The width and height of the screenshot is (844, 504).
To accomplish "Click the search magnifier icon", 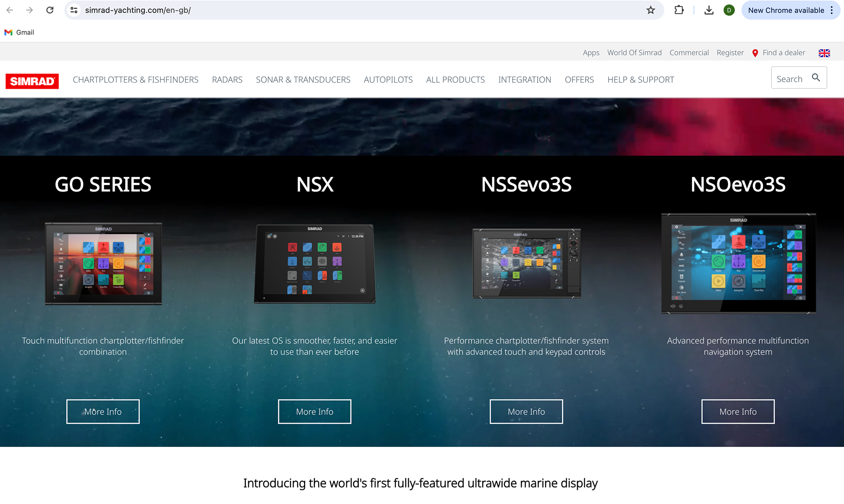I will [816, 78].
